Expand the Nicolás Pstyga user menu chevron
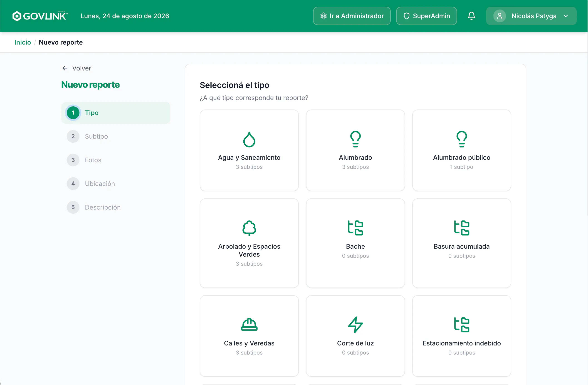 tap(566, 16)
